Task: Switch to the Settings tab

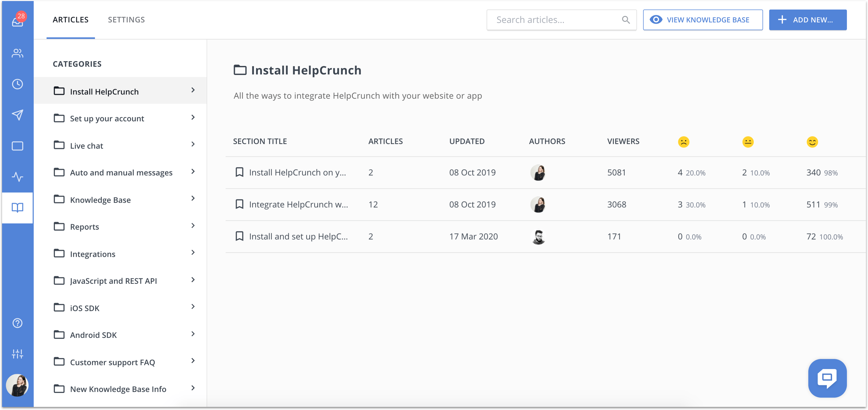Action: (126, 20)
